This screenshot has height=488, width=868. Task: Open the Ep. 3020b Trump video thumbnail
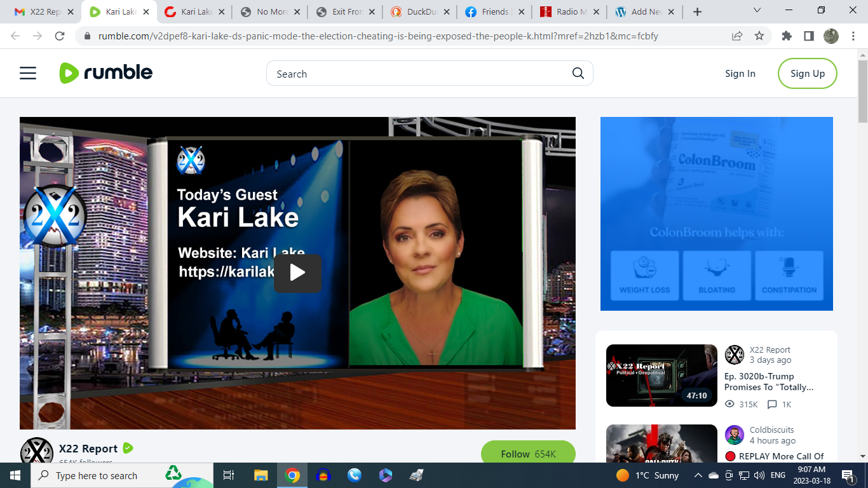coord(661,376)
